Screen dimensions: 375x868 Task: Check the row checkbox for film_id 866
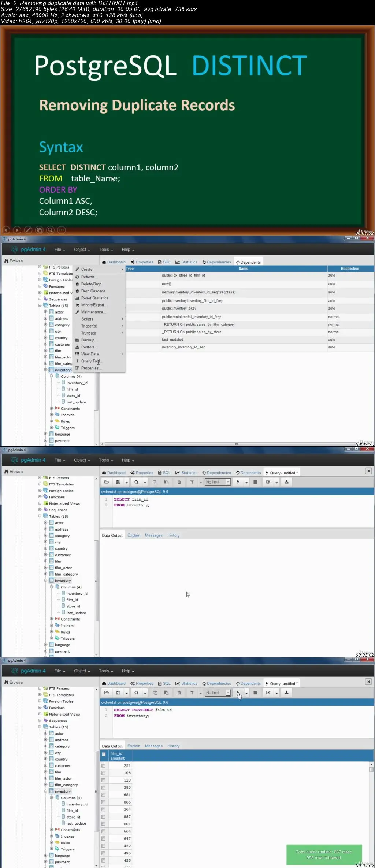coord(104,802)
